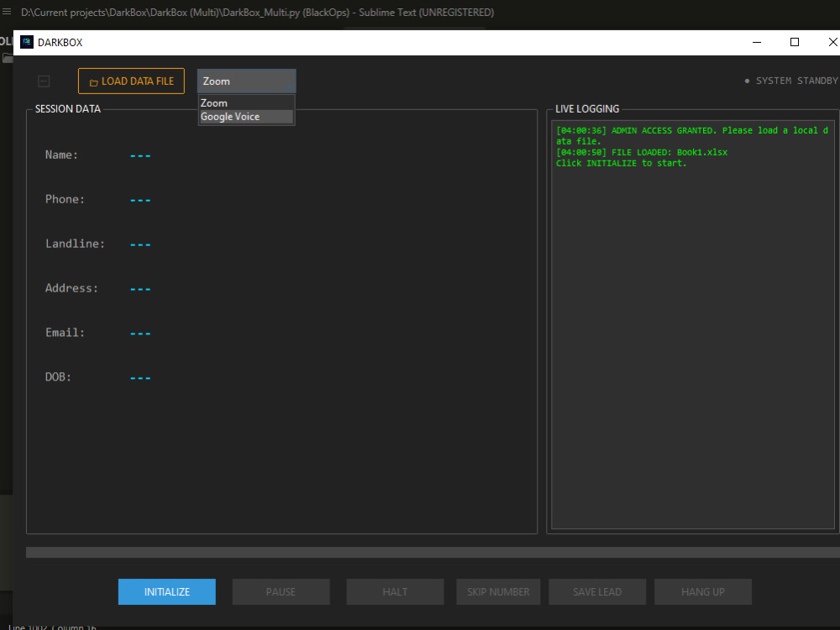This screenshot has width=840, height=630.
Task: Click the Name value placeholder dashes
Action: 140,155
